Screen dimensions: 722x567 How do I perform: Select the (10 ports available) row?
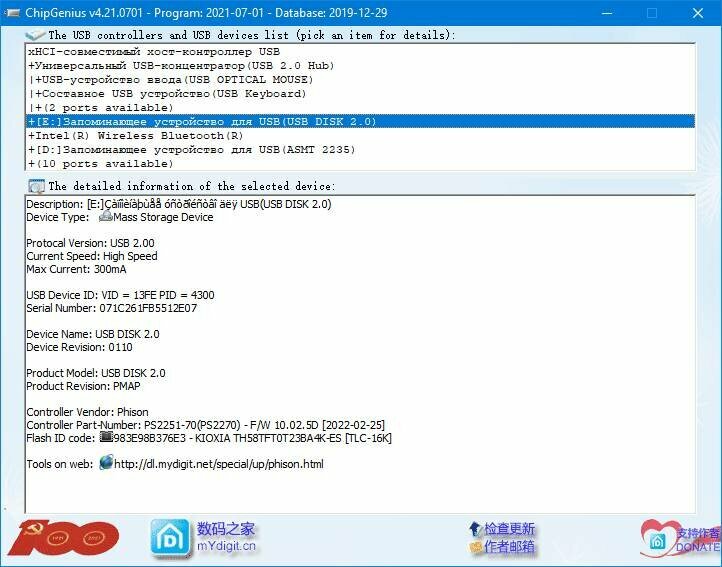(360, 164)
